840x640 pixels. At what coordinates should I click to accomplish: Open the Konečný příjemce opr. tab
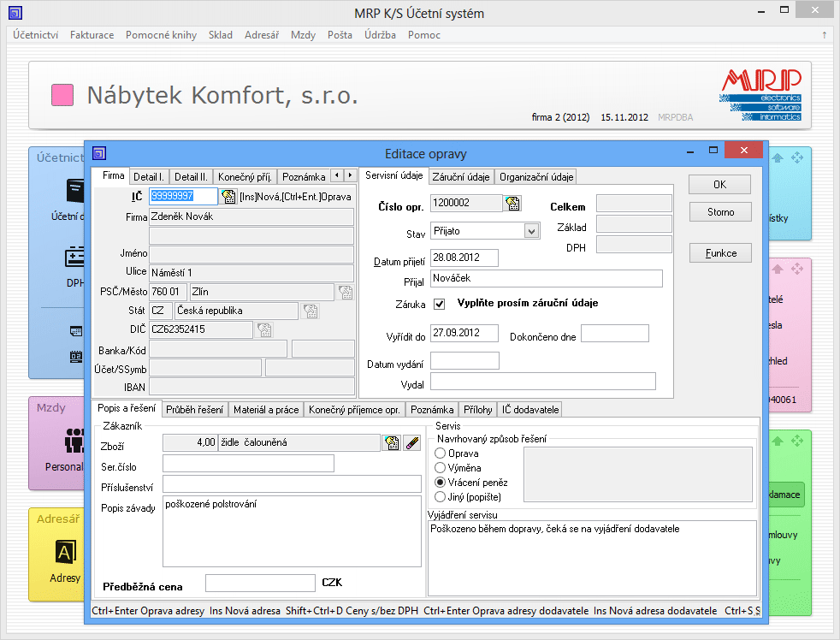pyautogui.click(x=354, y=410)
